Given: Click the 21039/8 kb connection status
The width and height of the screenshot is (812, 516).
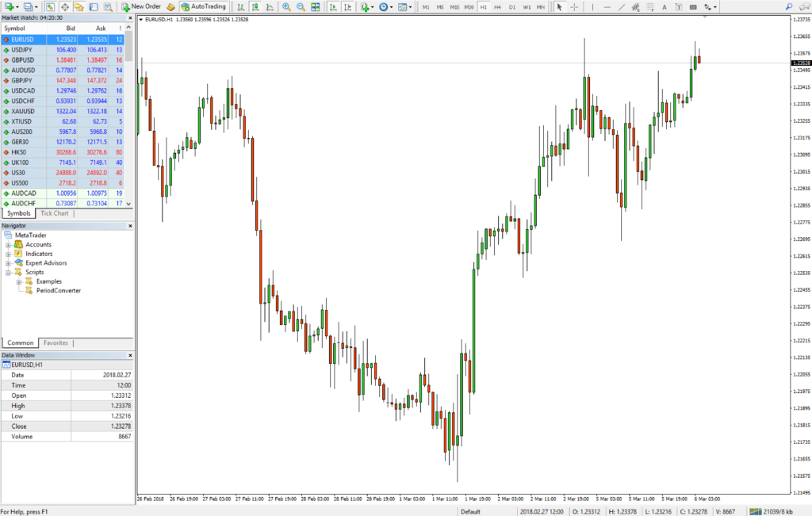Looking at the screenshot, I should [772, 511].
